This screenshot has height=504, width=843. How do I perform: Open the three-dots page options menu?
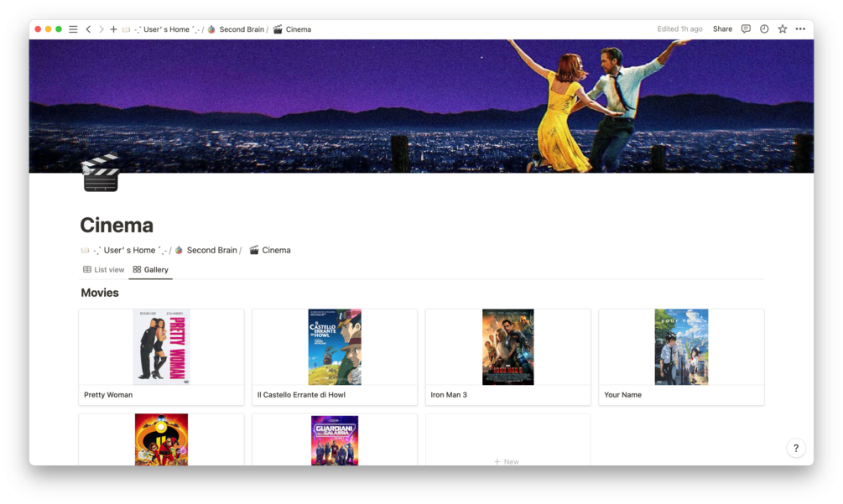coord(800,29)
